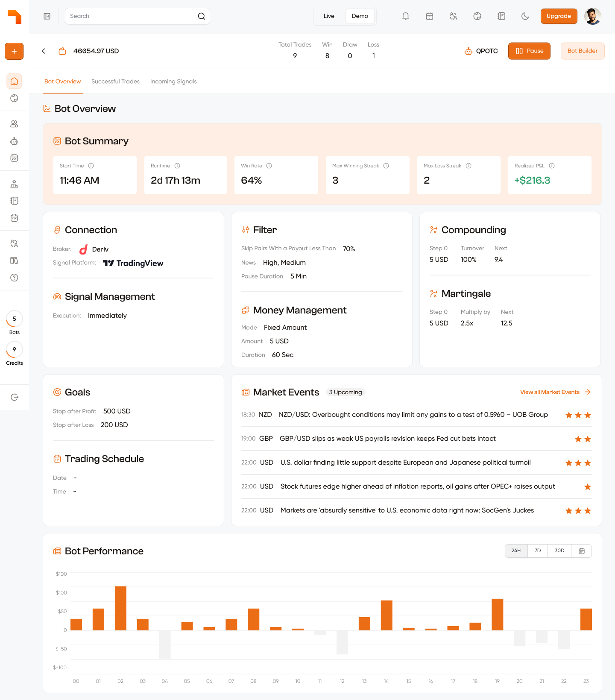Viewport: 615px width, 700px height.
Task: Open the calendar icon in top bar
Action: tap(430, 16)
